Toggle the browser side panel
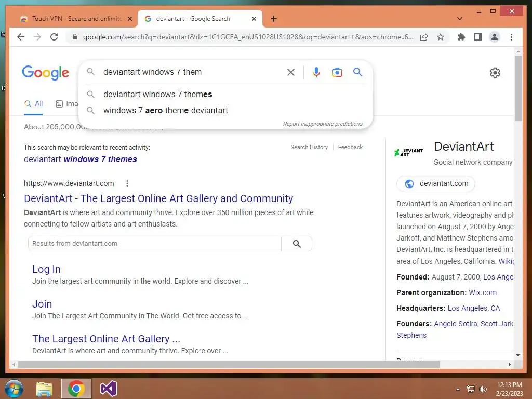532x399 pixels. (478, 37)
